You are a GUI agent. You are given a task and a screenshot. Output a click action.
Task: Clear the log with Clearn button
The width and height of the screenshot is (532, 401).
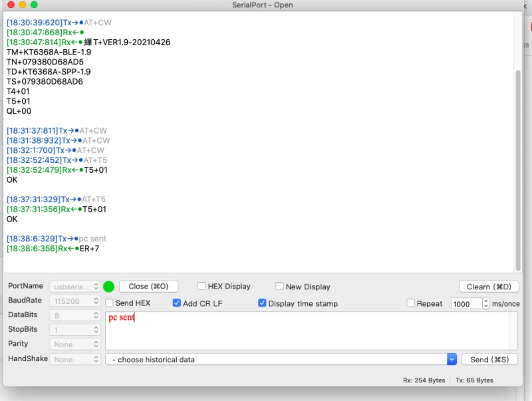click(x=489, y=287)
